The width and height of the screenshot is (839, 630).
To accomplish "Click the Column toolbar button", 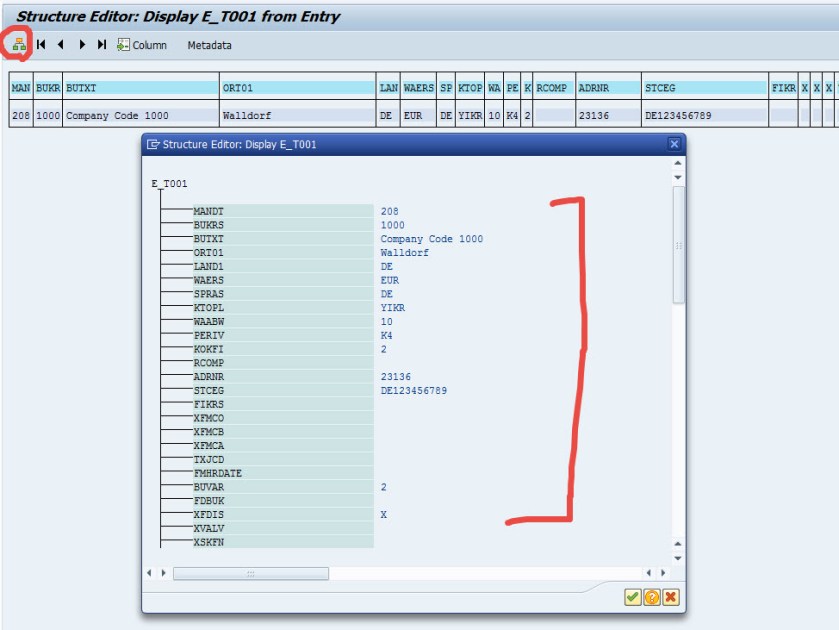I will tap(142, 45).
